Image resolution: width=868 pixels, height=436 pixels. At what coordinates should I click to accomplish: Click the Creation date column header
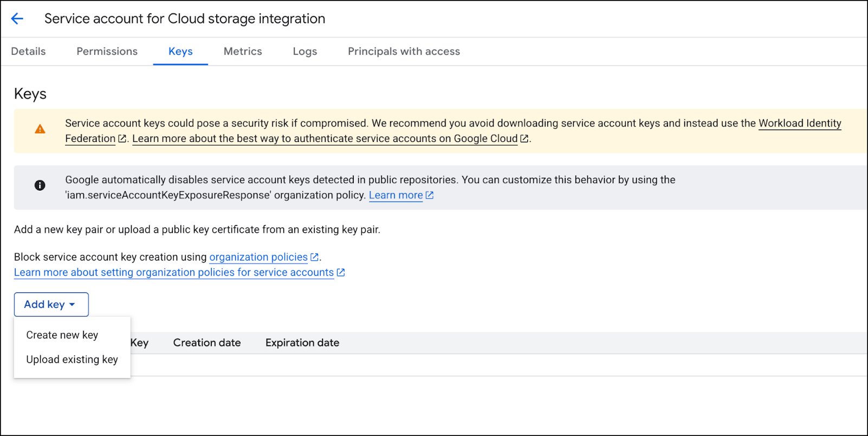click(207, 343)
